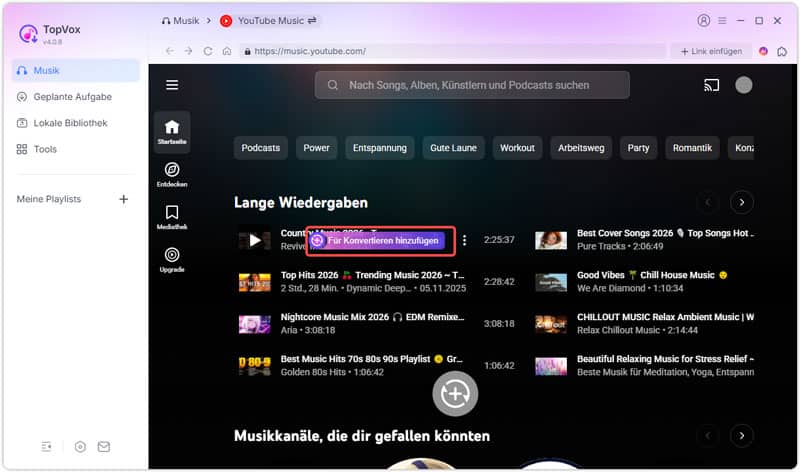This screenshot has width=800, height=472.
Task: Open Good Vibes Chill House Music thumbnail
Action: tap(551, 282)
